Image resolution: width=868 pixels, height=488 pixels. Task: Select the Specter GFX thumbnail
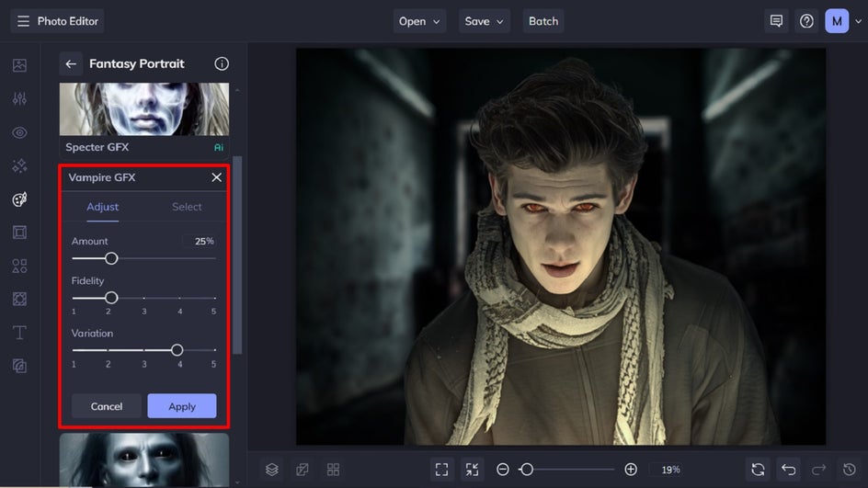144,109
